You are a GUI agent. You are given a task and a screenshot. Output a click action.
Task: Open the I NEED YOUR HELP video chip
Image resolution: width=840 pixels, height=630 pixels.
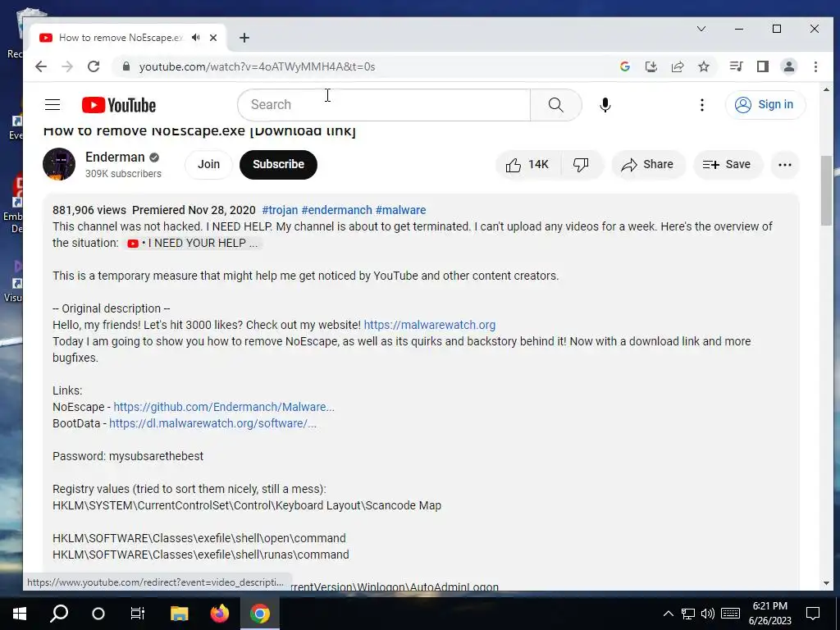[192, 243]
